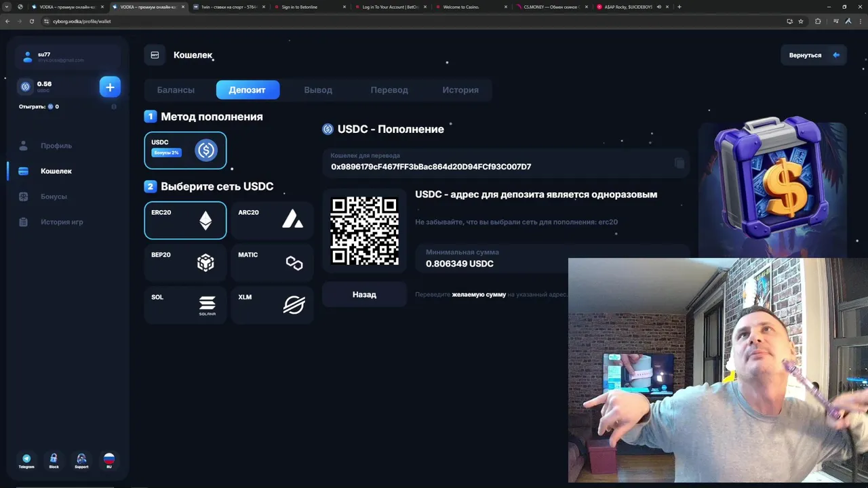Switch to the Балансы tab
868x488 pixels.
[176, 89]
